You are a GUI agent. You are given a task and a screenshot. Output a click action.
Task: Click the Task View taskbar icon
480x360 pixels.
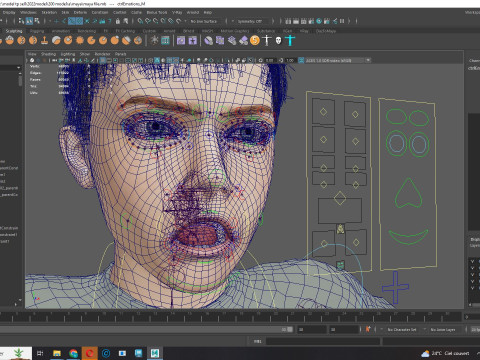pyautogui.click(x=40, y=353)
